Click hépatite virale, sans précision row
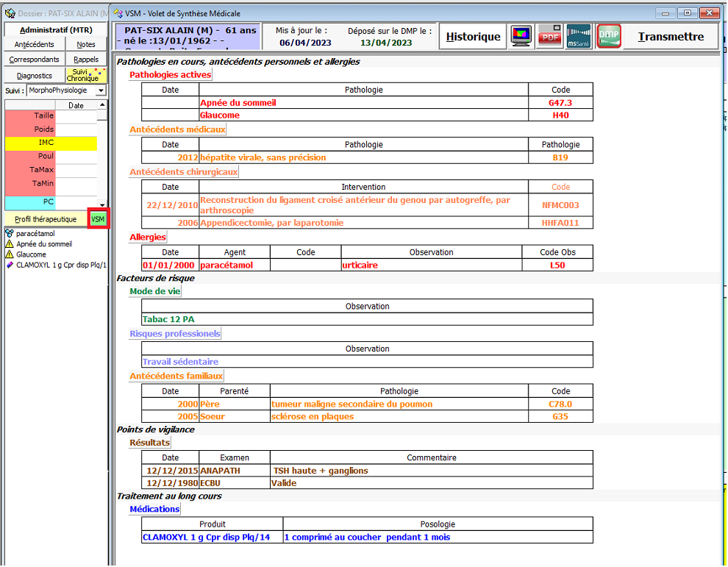The width and height of the screenshot is (728, 567). (x=367, y=157)
